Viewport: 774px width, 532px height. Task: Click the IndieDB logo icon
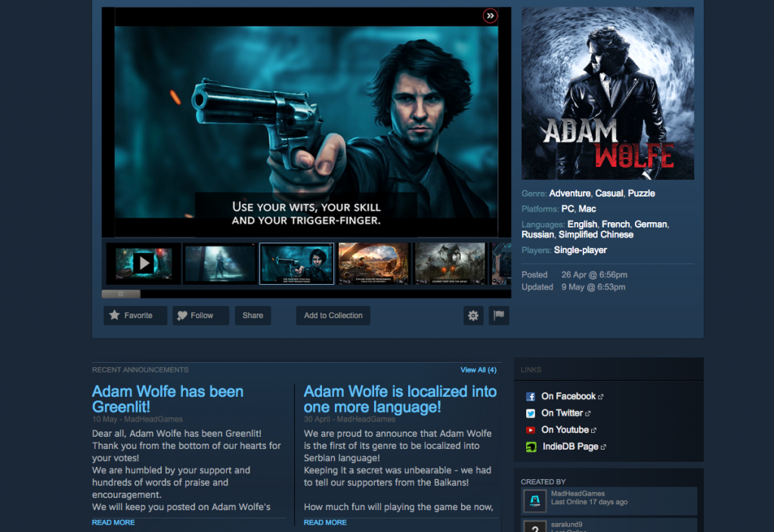point(531,447)
